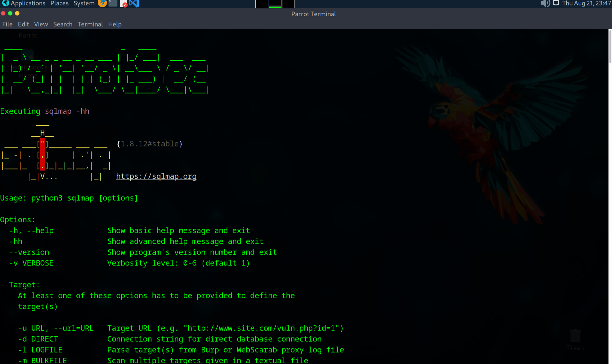612x364 pixels.
Task: Open the https://sqlmap.org link
Action: (156, 176)
